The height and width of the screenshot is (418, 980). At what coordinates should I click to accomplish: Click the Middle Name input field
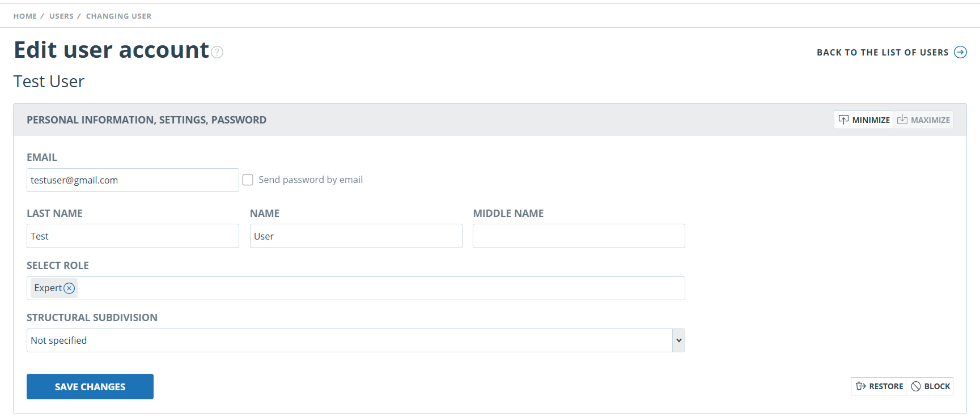pyautogui.click(x=579, y=236)
